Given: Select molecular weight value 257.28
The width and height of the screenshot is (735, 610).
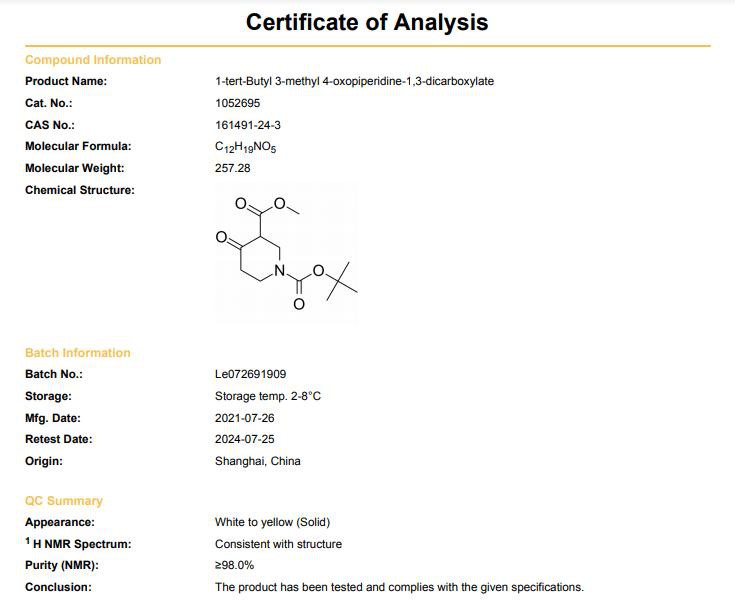Looking at the screenshot, I should [232, 168].
